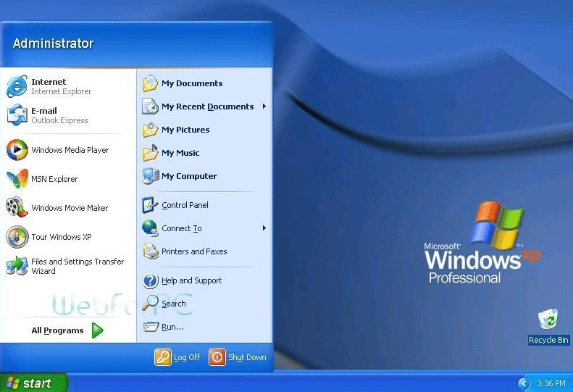Click the Internet Explorer subtitle text
The height and width of the screenshot is (392, 573).
coord(62,91)
